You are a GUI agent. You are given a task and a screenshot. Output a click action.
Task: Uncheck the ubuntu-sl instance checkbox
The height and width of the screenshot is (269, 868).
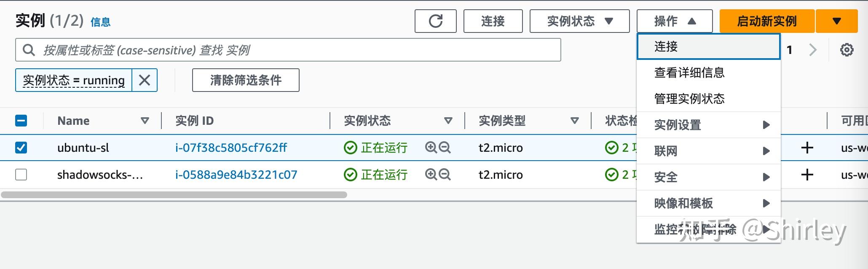[21, 148]
